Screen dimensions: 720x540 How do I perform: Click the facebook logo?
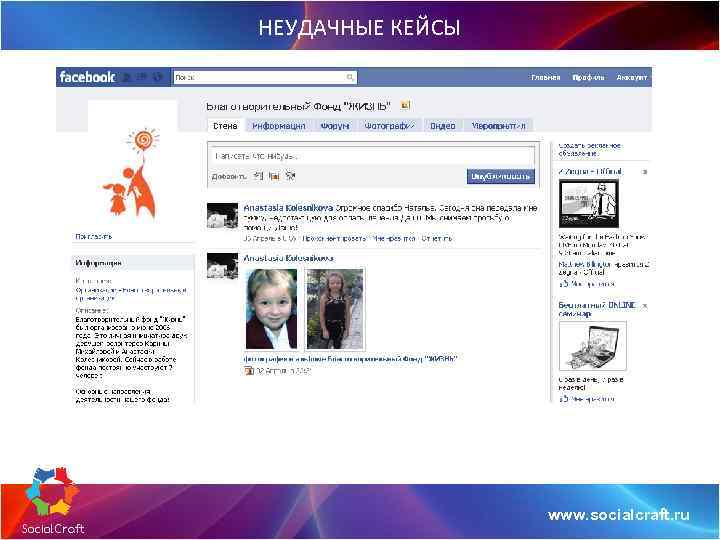pos(87,77)
